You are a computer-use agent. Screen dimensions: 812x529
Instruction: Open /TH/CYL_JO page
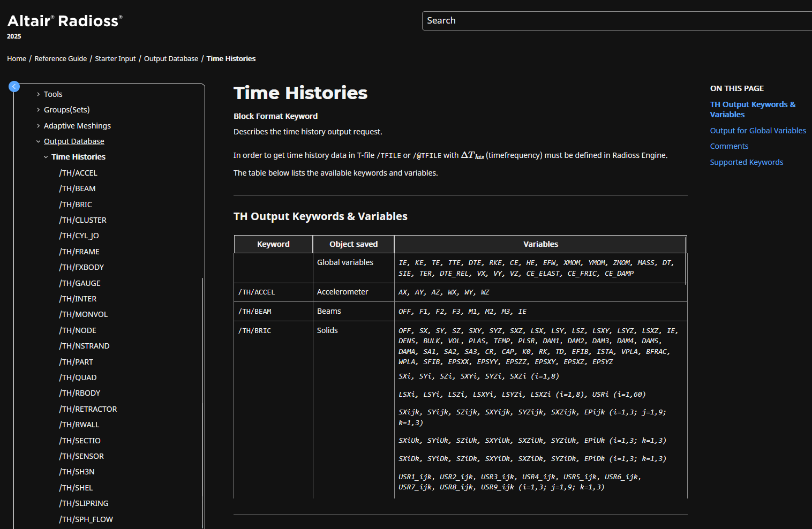[x=79, y=236]
